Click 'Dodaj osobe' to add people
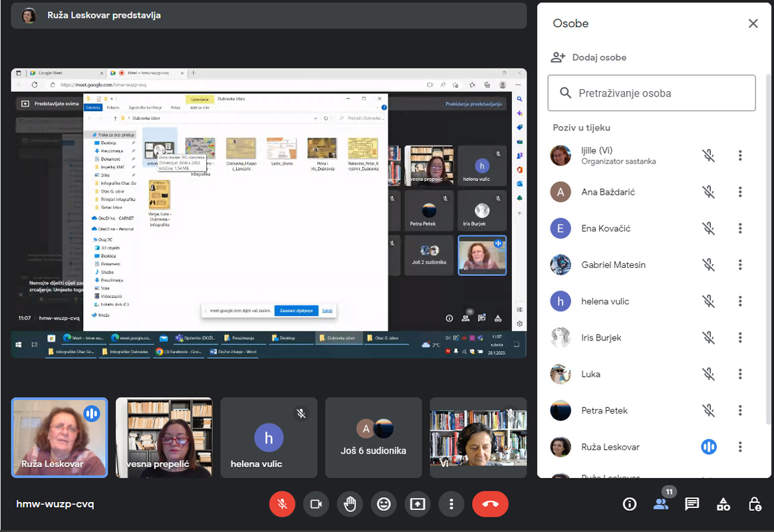 pos(589,57)
